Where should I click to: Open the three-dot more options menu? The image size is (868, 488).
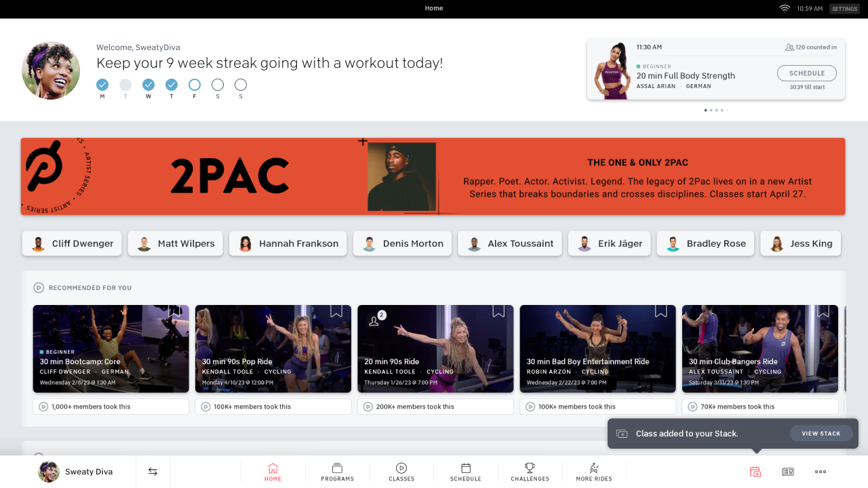[821, 472]
